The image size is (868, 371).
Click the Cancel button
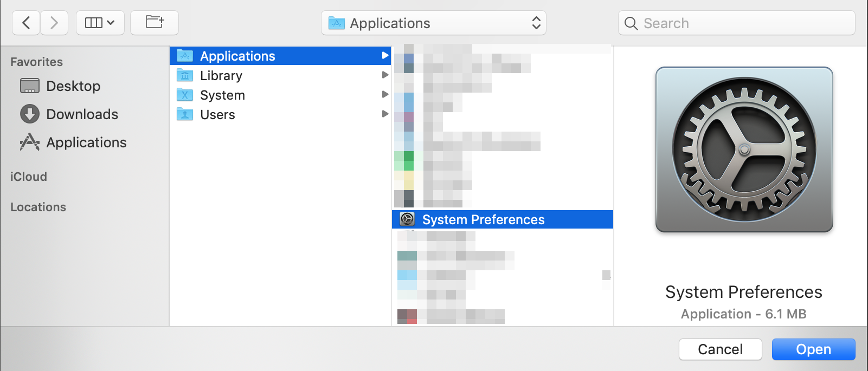pos(721,349)
